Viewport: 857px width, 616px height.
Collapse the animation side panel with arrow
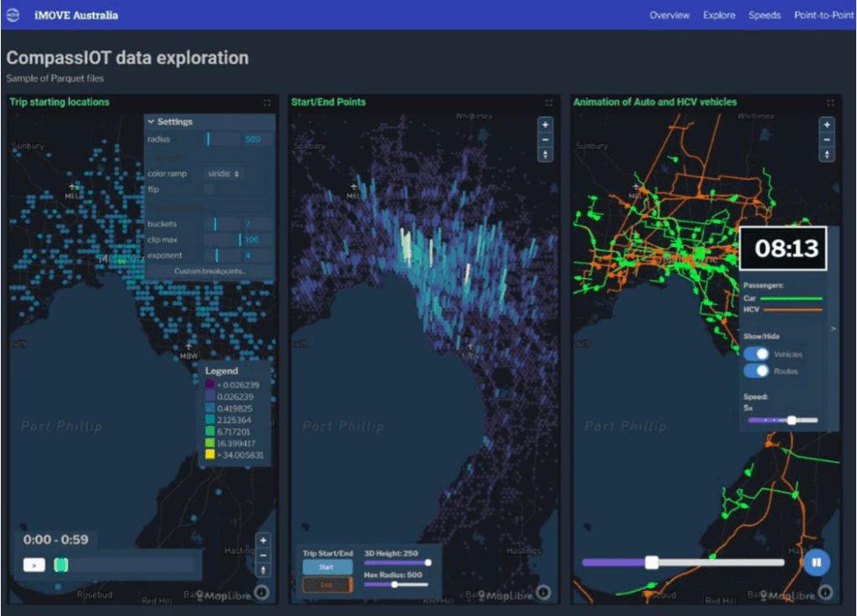click(832, 330)
